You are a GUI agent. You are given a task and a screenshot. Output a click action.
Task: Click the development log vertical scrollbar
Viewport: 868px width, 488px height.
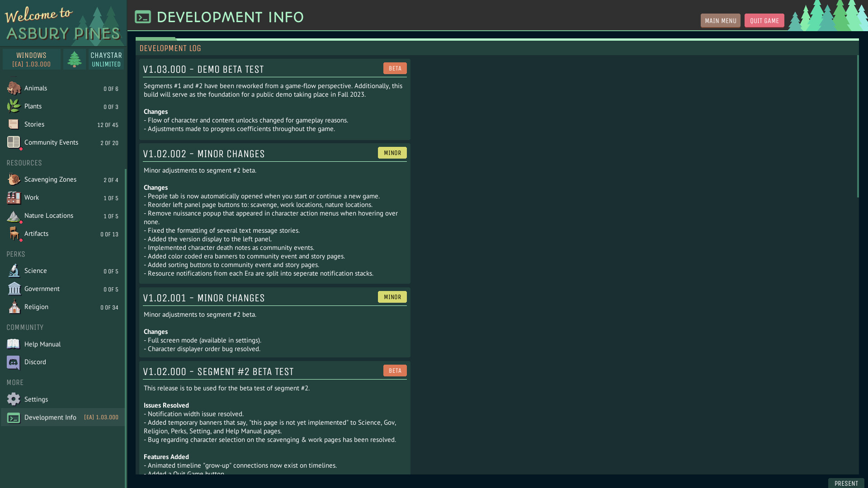click(858, 127)
